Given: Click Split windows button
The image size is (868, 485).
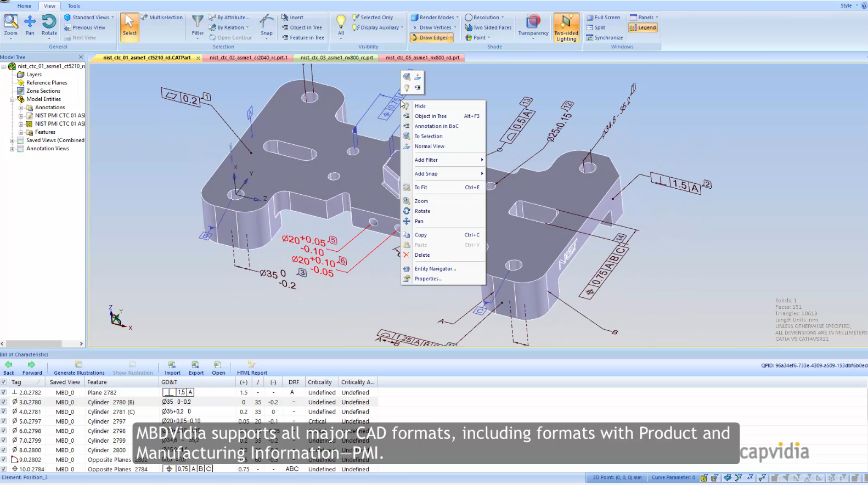Looking at the screenshot, I should click(596, 27).
